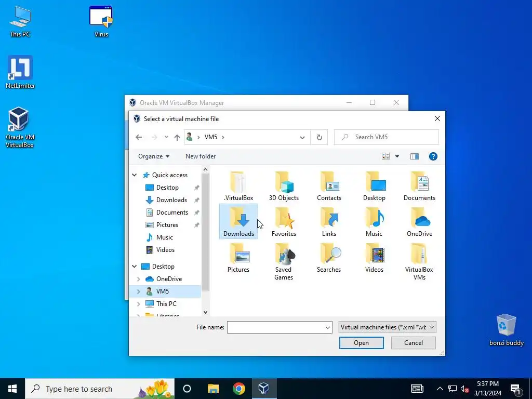
Task: Select Downloads under Quick access
Action: 171,200
